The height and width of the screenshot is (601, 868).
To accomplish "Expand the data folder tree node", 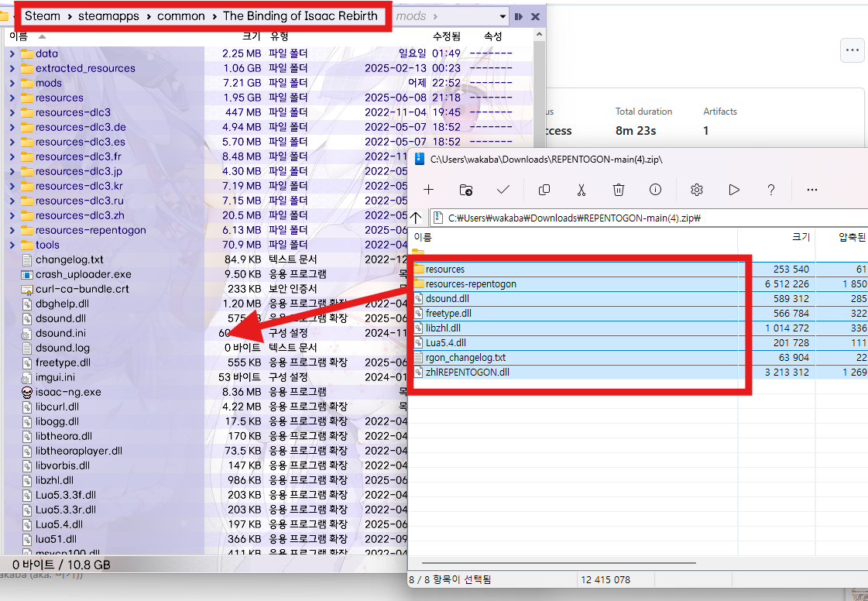I will (x=12, y=53).
